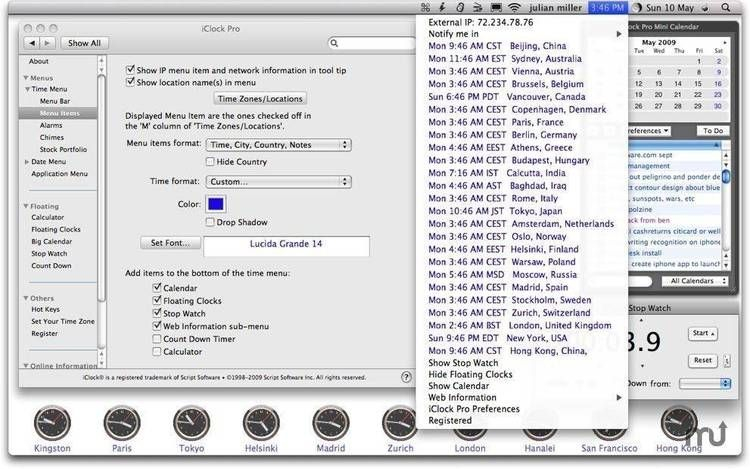Open Time Zones/Locations button
This screenshot has width=750, height=469.
pyautogui.click(x=260, y=98)
